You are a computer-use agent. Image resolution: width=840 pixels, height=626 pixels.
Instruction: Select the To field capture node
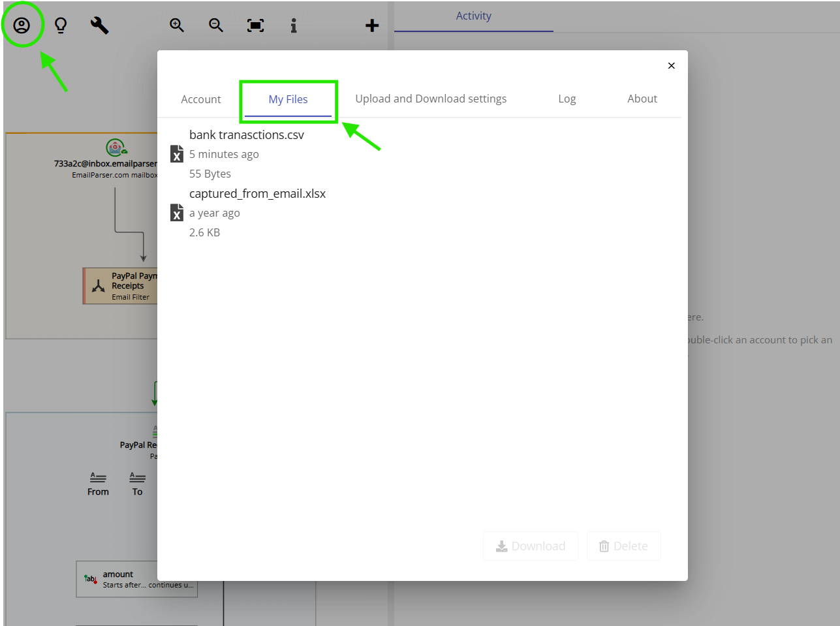pyautogui.click(x=137, y=483)
